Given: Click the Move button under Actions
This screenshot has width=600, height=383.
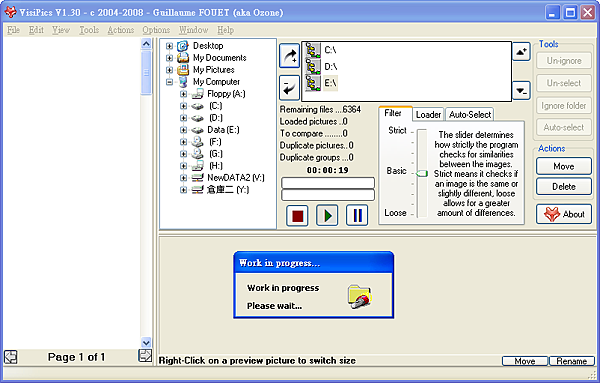Looking at the screenshot, I should 564,166.
